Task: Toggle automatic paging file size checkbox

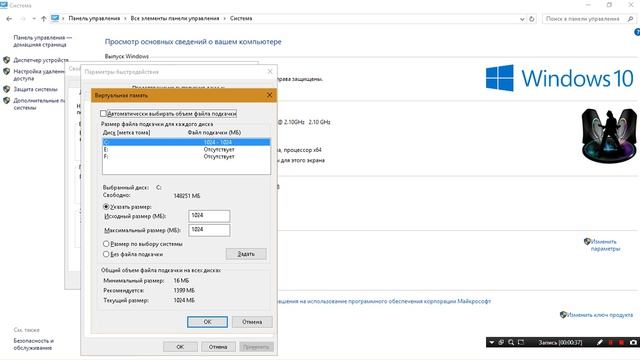Action: coord(103,113)
